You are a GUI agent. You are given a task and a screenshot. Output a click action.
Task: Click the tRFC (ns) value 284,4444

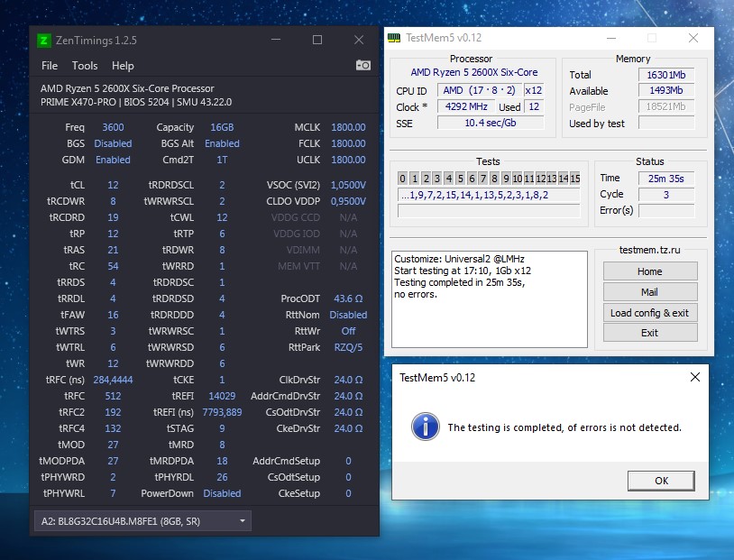[x=113, y=380]
